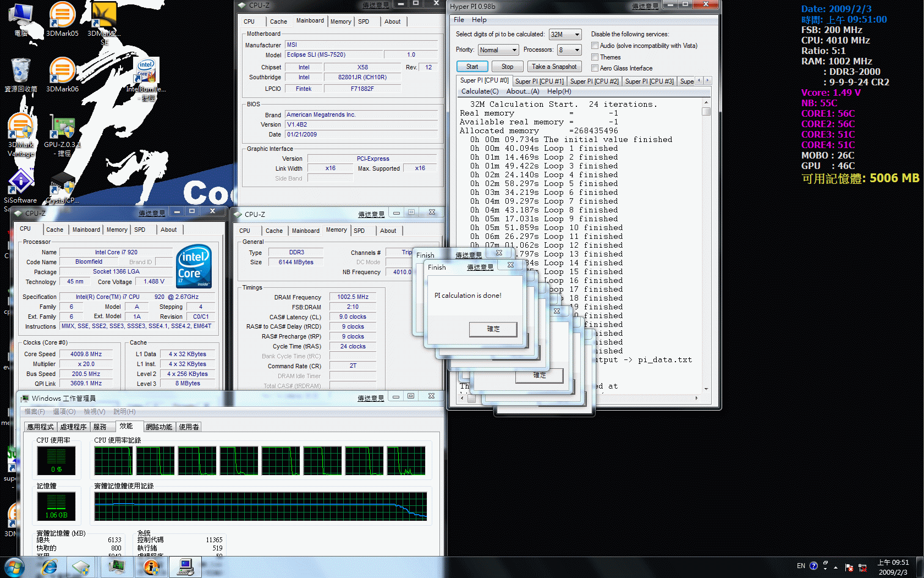
Task: Open the Windows Start orb
Action: pos(14,567)
